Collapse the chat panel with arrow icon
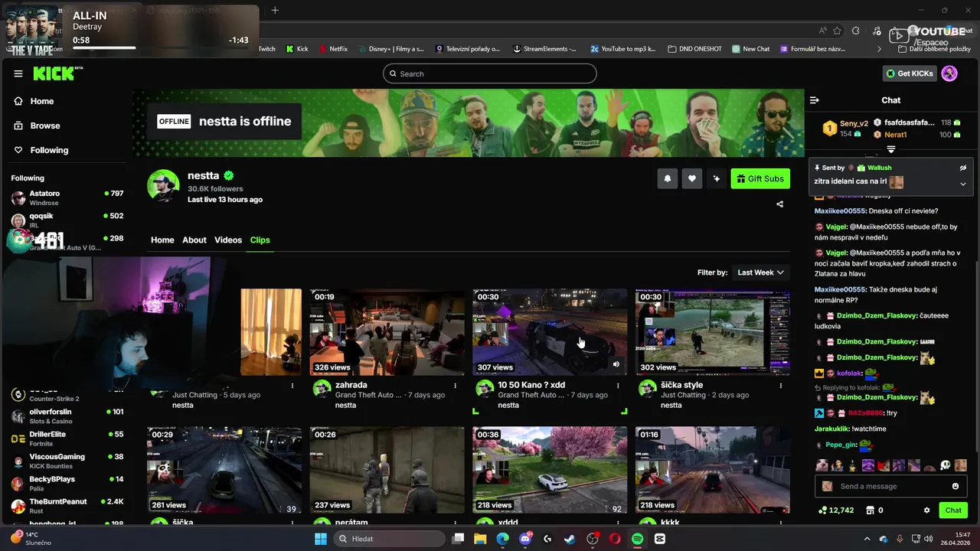This screenshot has height=551, width=980. click(815, 100)
